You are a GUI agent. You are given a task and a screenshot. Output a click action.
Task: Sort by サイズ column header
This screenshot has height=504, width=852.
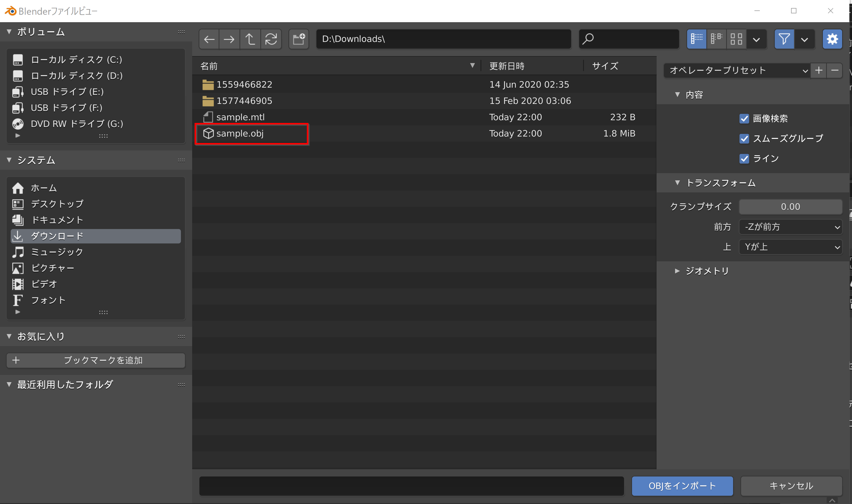605,66
